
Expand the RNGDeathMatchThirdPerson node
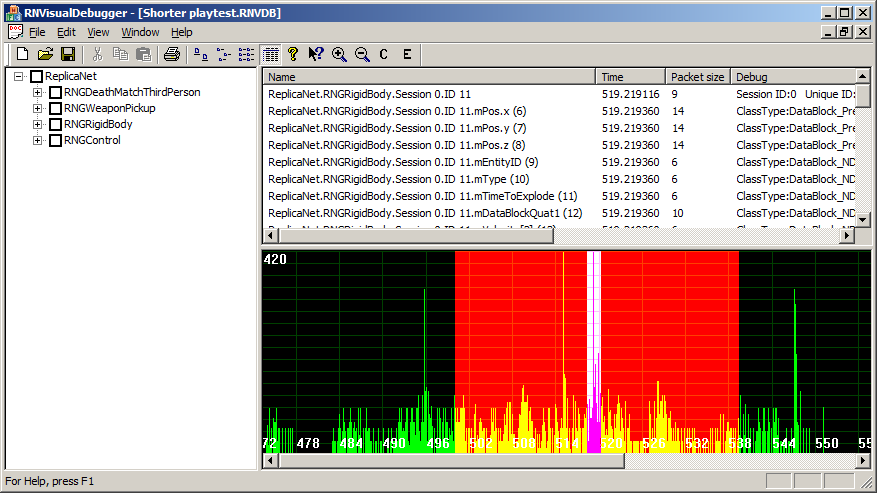(37, 92)
